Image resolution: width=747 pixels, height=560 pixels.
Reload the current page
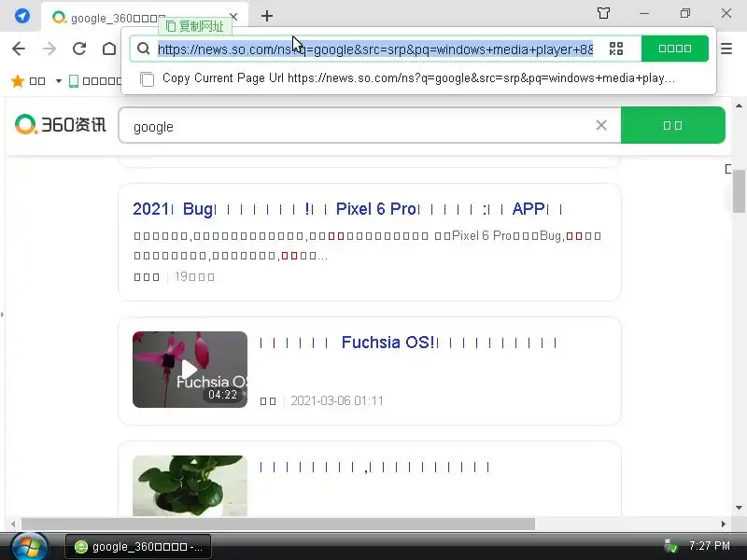click(79, 49)
